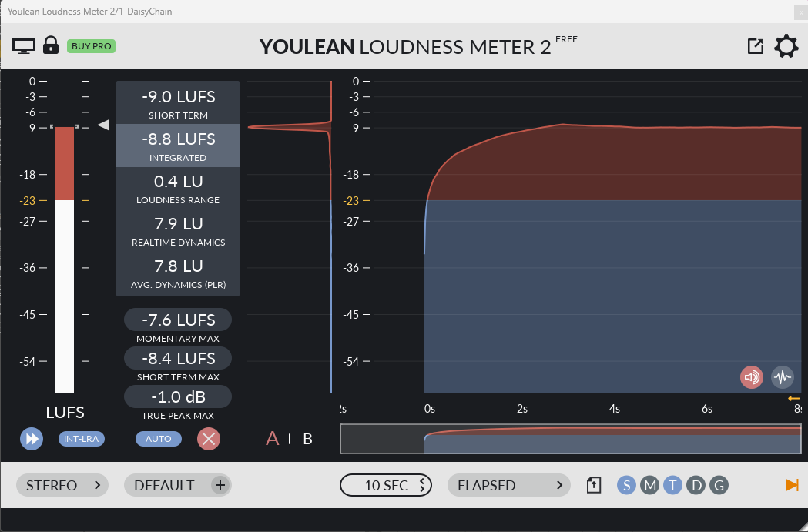Toggle the INT-LRA button
Viewport: 808px width, 532px height.
82,439
